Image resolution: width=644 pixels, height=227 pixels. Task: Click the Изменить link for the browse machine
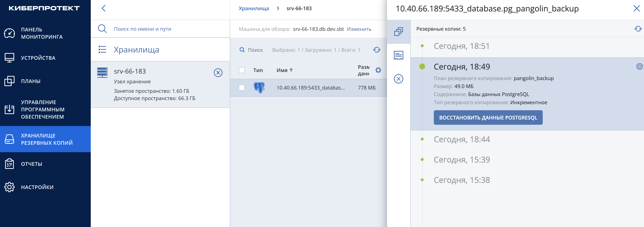(359, 29)
